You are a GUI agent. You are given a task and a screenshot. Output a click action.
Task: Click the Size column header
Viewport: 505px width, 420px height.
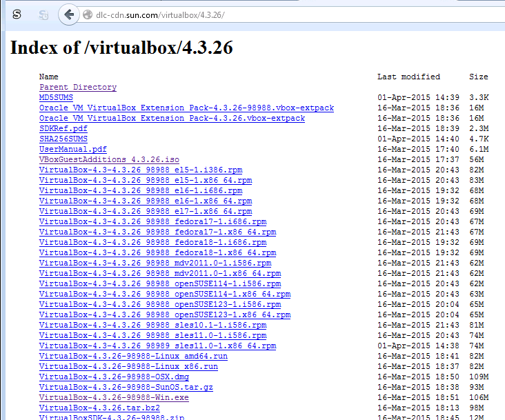tap(479, 77)
